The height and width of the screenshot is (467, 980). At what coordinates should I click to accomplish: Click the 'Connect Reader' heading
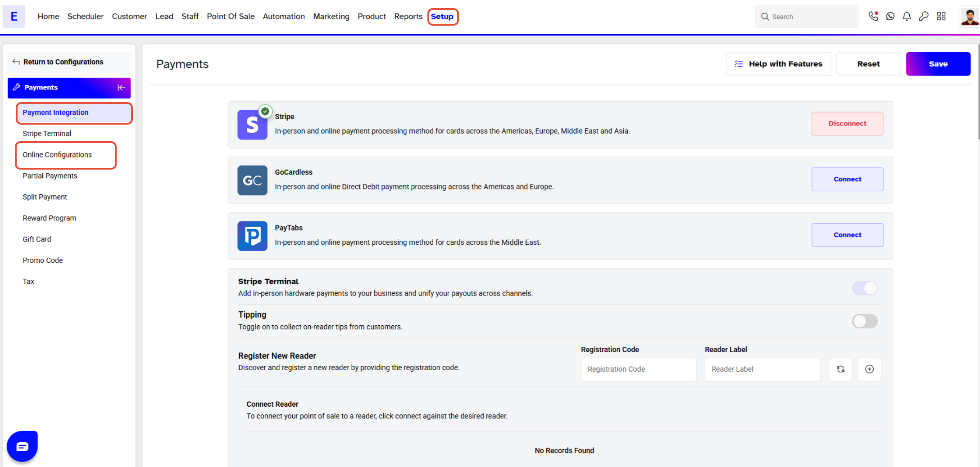pyautogui.click(x=272, y=404)
